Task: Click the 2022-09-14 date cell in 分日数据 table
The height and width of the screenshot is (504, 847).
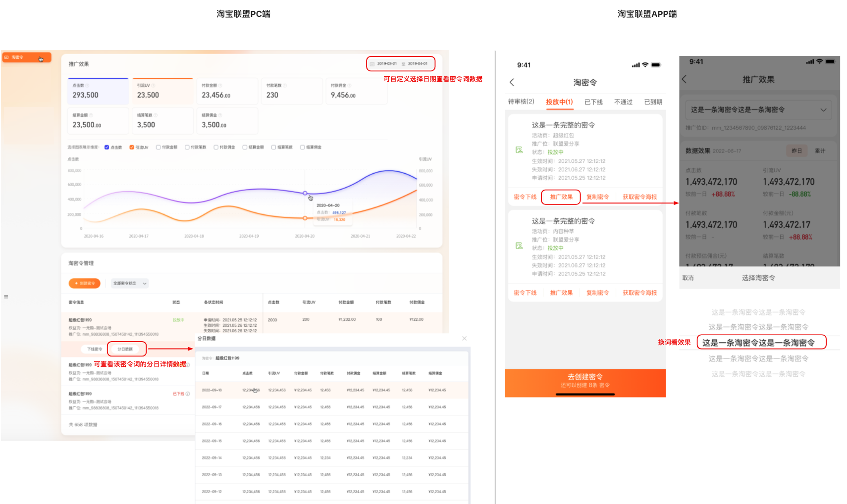Action: pos(212,458)
